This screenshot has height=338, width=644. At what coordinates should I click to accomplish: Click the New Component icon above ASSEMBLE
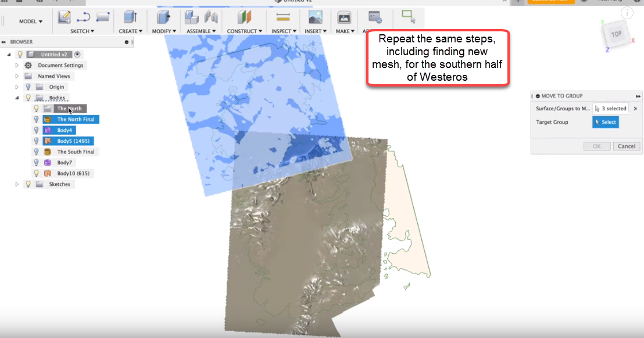(191, 17)
